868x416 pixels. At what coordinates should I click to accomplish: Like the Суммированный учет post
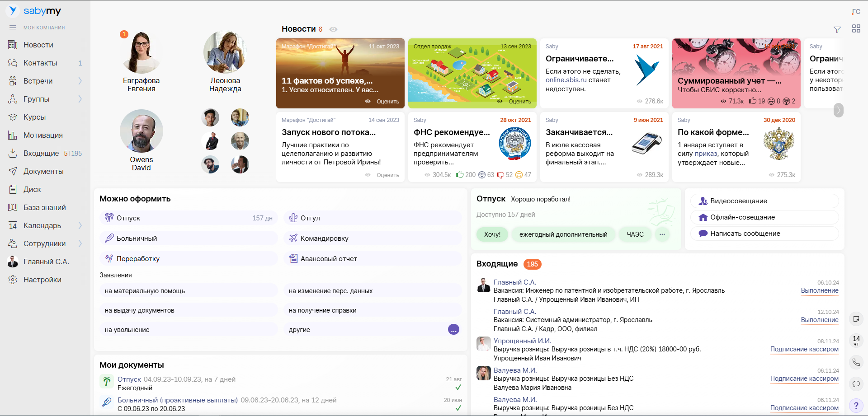pos(753,101)
